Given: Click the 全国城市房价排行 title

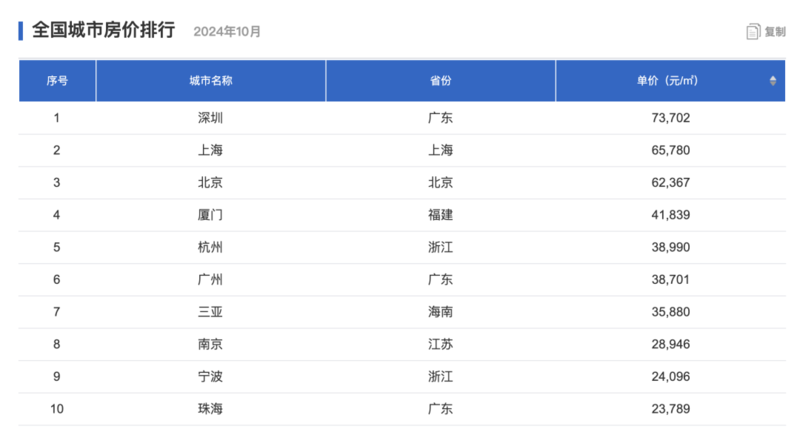Looking at the screenshot, I should pos(104,30).
